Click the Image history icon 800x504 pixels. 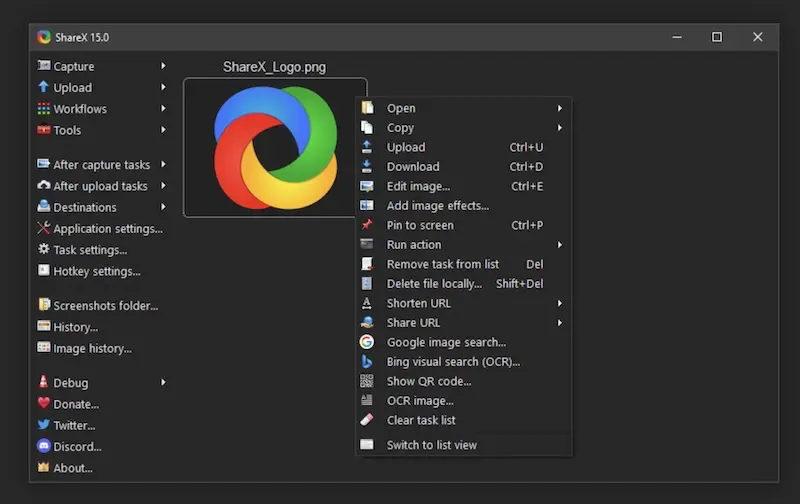44,347
